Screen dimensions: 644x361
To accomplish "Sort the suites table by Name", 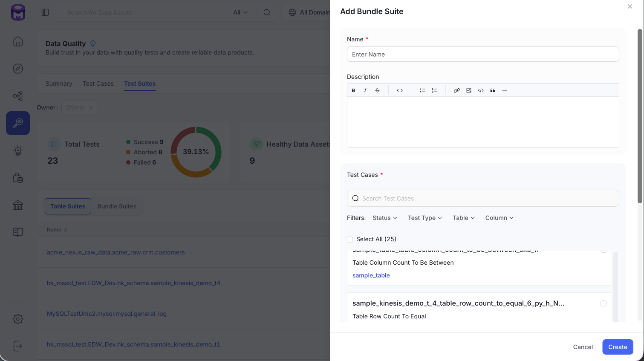I will tap(57, 230).
